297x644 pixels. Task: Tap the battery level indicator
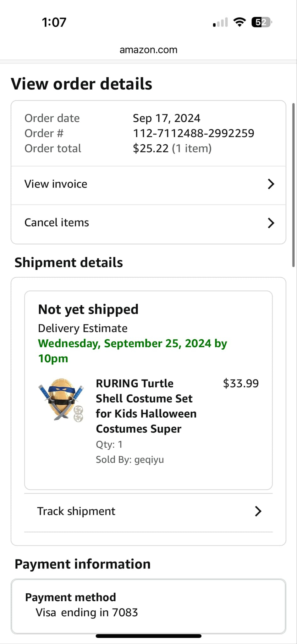(x=261, y=22)
